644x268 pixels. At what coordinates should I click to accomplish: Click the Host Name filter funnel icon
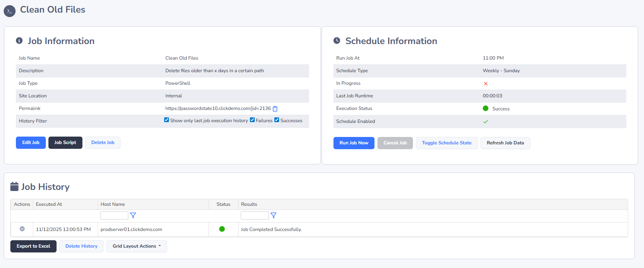pos(133,215)
